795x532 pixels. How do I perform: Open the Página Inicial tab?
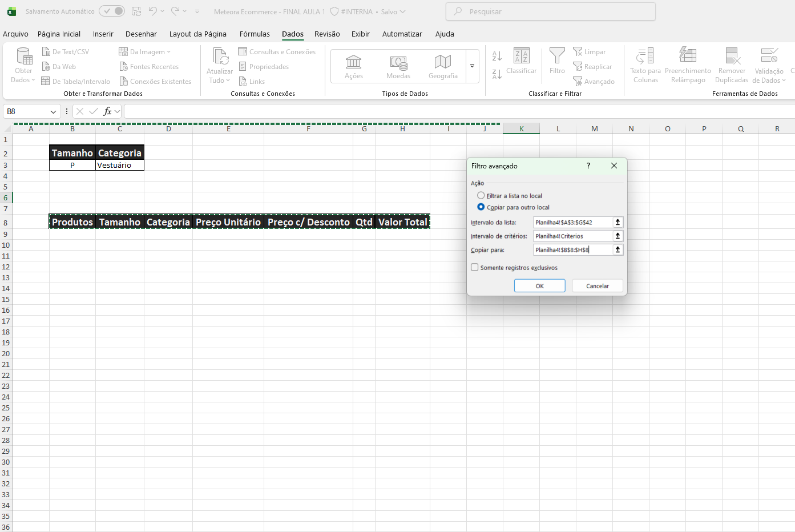click(x=59, y=34)
